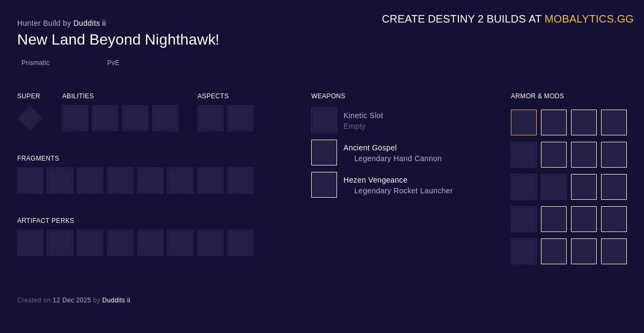The image size is (644, 333).
Task: Click Duddits ii in the footer credit
Action: click(116, 300)
